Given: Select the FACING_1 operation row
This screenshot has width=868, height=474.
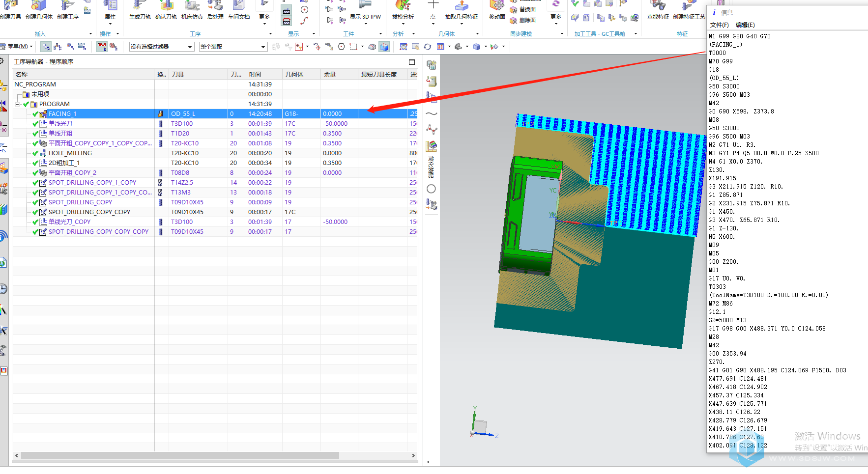Looking at the screenshot, I should [215, 114].
